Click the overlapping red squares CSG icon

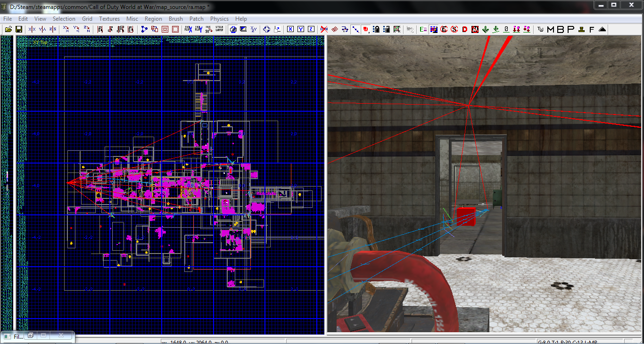155,29
